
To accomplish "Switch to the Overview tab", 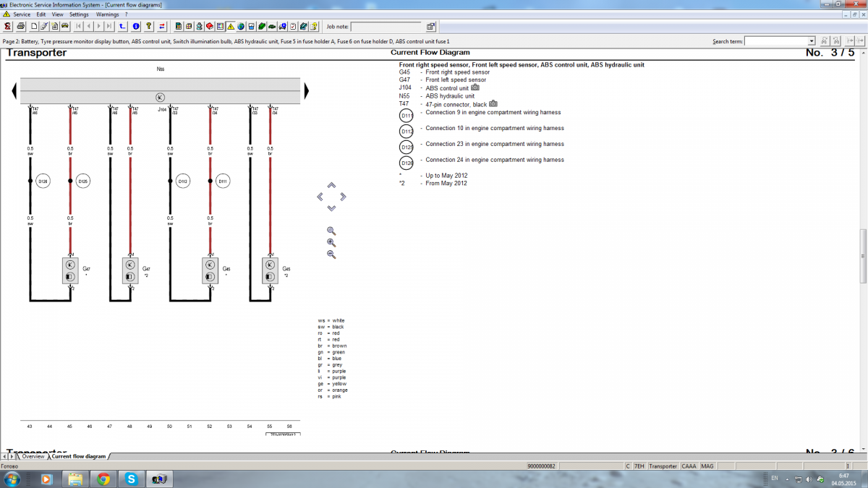I will pos(33,456).
